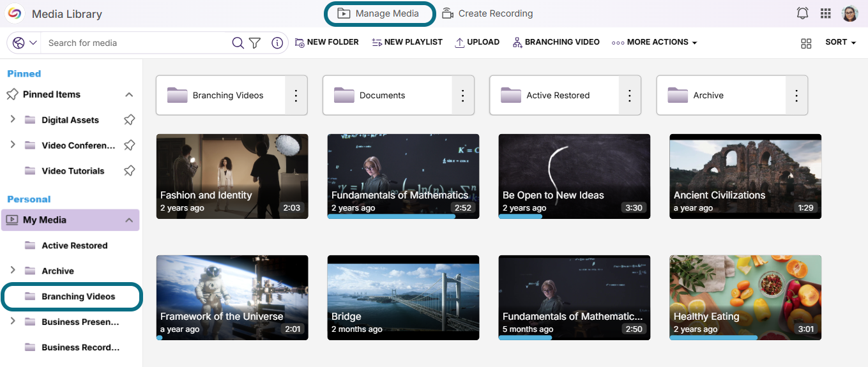Unpin the Video Conferen... folder

point(129,146)
